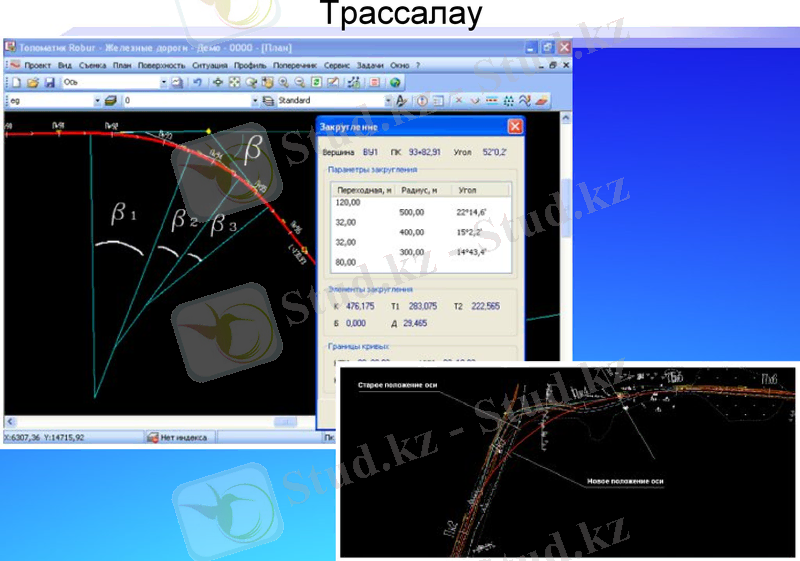Click the New document icon

tap(14, 82)
